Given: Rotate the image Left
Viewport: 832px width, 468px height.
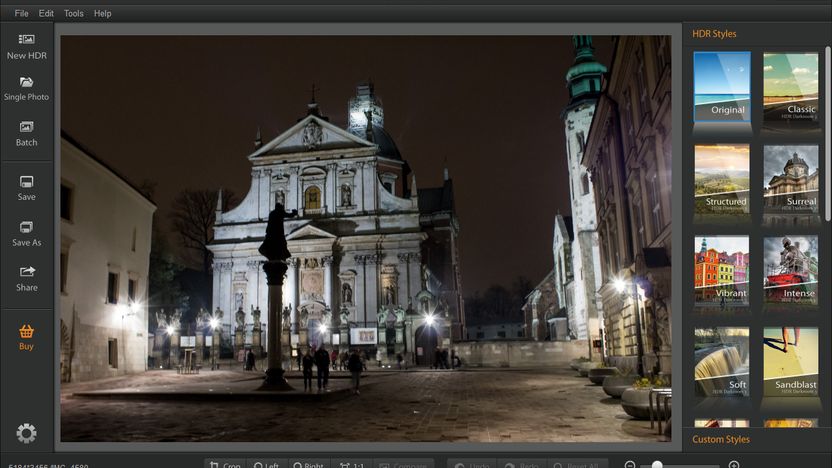Looking at the screenshot, I should tap(267, 464).
